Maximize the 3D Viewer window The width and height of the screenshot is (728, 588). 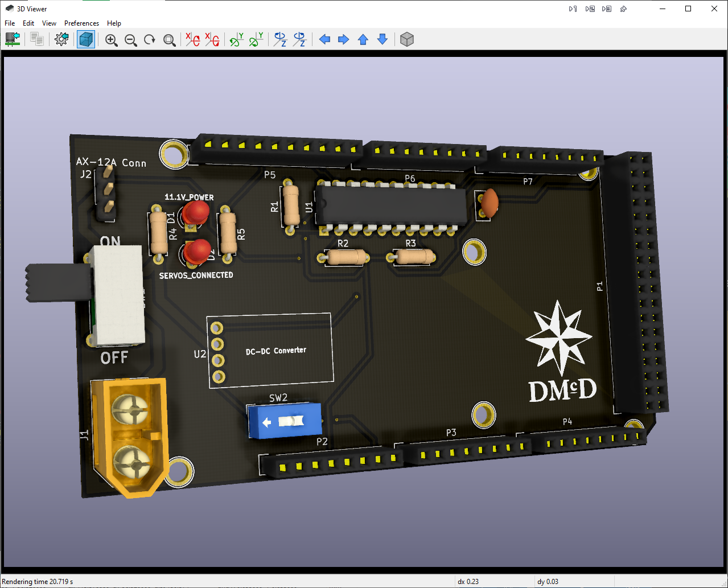pos(688,9)
